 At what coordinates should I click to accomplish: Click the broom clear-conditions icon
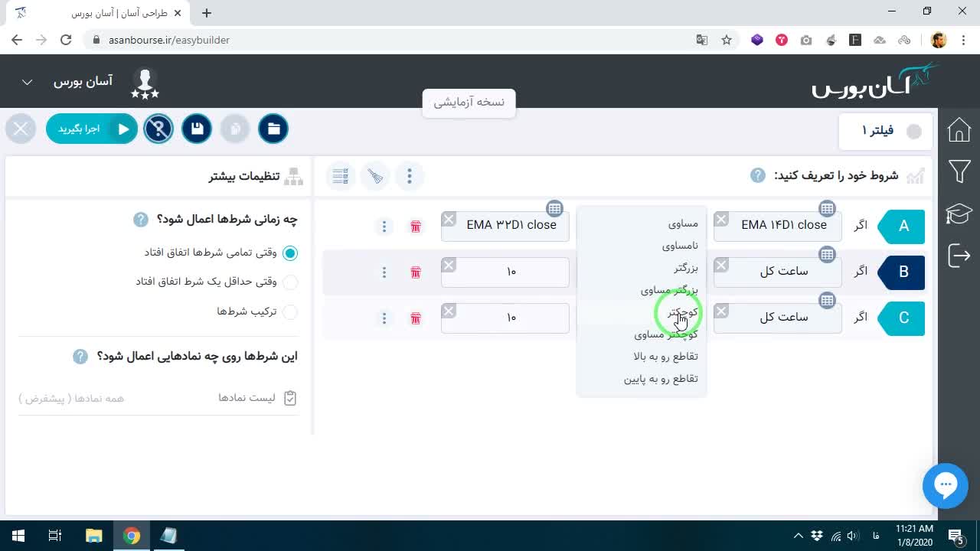(x=375, y=177)
